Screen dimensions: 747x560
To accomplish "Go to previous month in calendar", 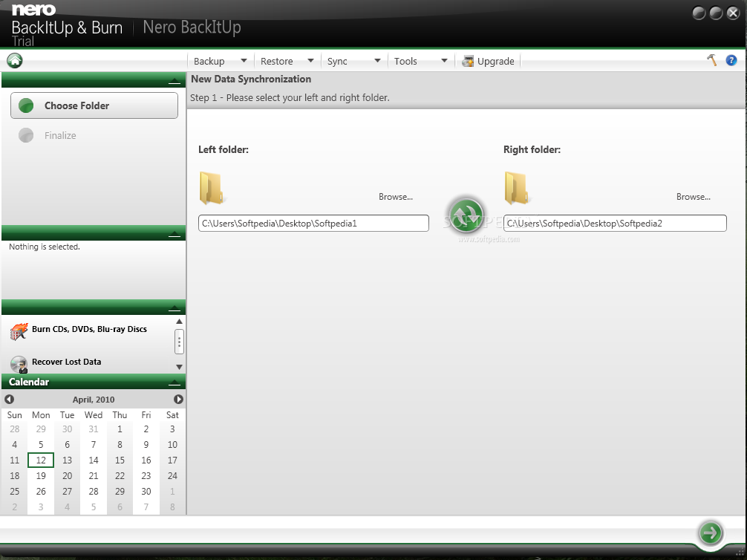I will [9, 400].
